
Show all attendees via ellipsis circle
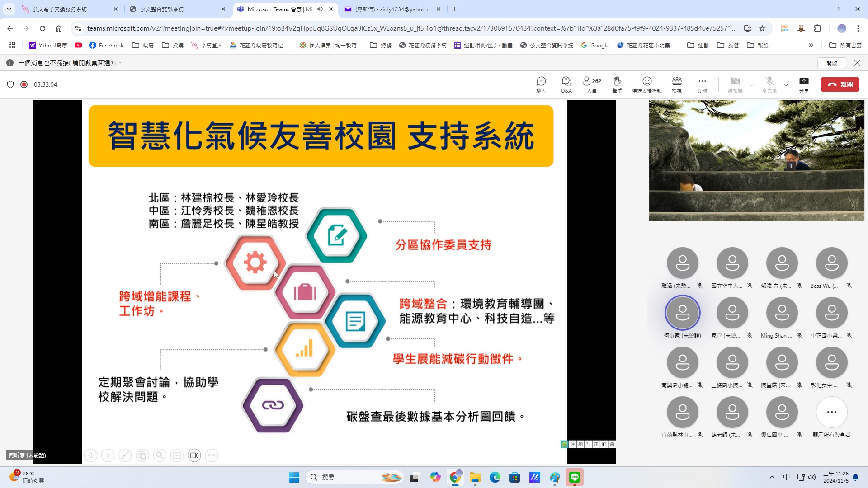pos(831,412)
